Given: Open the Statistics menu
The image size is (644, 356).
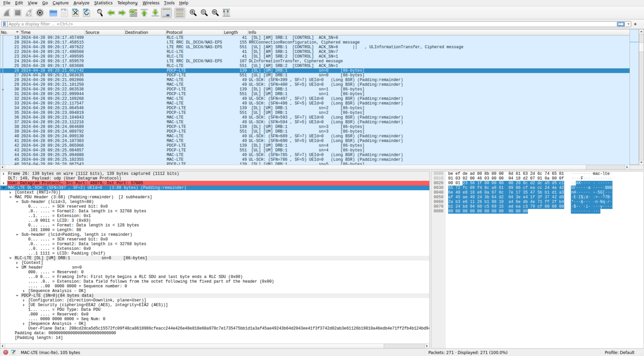Looking at the screenshot, I should (x=103, y=3).
